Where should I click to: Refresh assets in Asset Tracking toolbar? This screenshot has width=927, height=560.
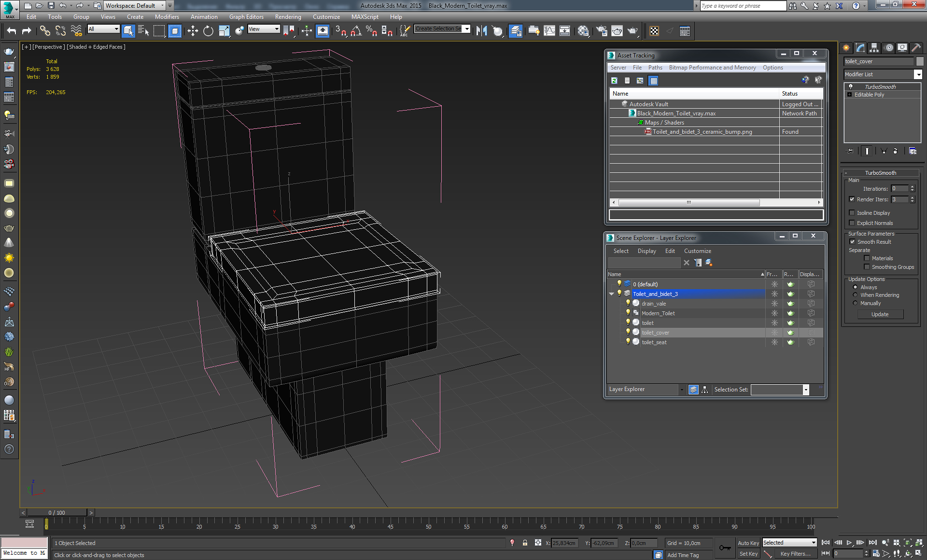click(614, 81)
